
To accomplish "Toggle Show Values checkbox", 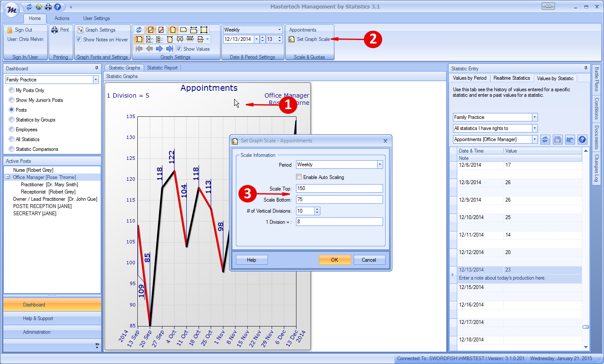I will tap(179, 49).
